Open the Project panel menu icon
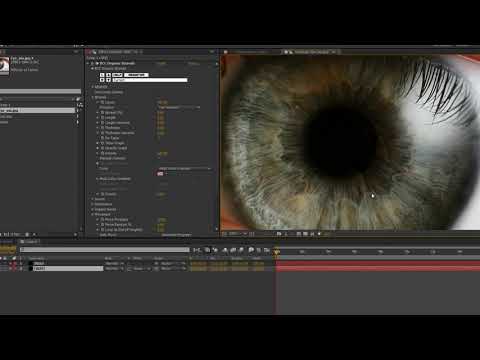 pos(76,52)
